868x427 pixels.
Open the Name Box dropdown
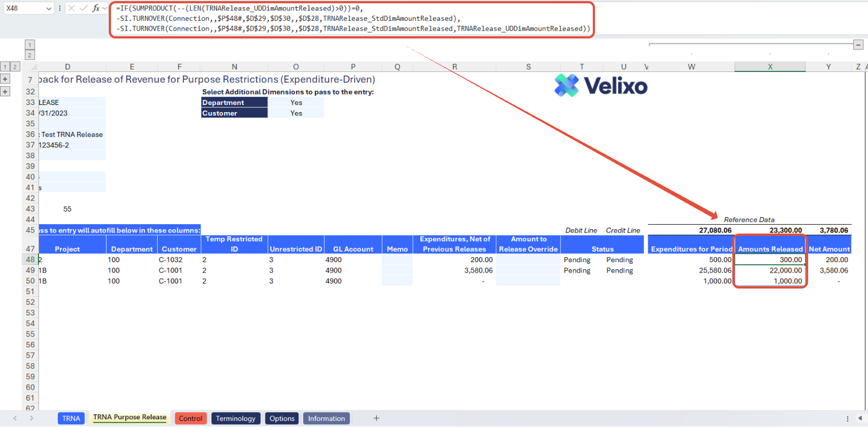click(49, 8)
